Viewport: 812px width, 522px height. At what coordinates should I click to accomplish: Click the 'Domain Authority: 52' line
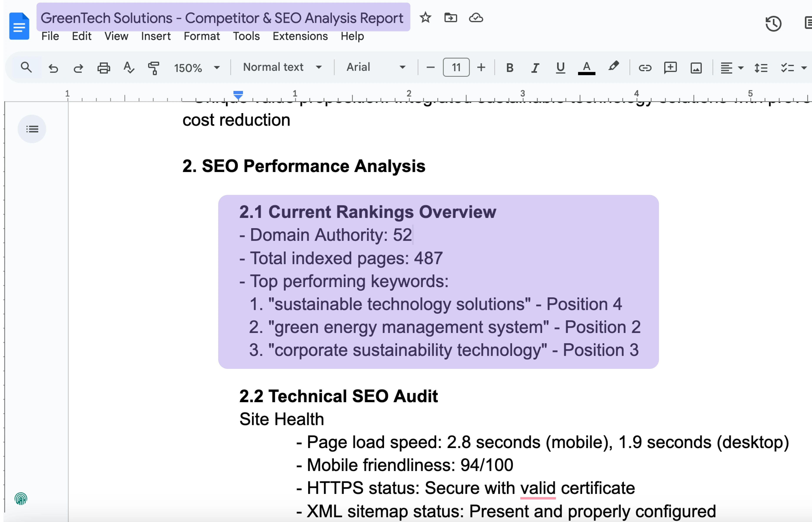(325, 235)
